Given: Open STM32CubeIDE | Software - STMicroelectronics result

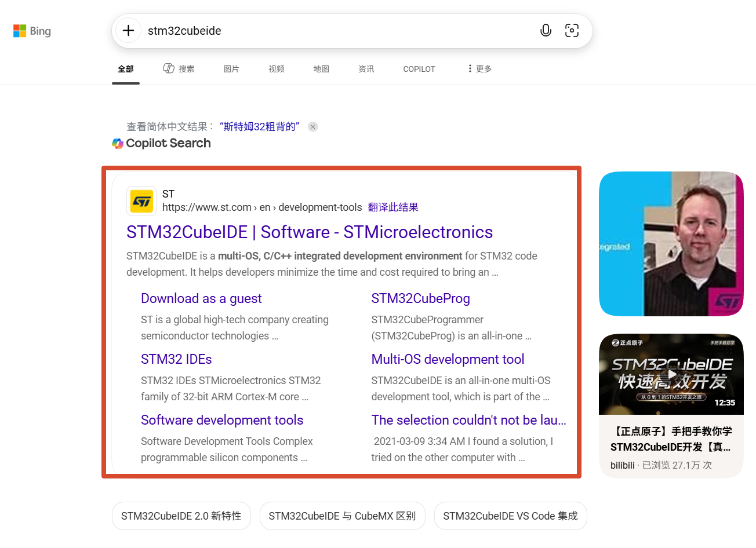Looking at the screenshot, I should pyautogui.click(x=310, y=232).
